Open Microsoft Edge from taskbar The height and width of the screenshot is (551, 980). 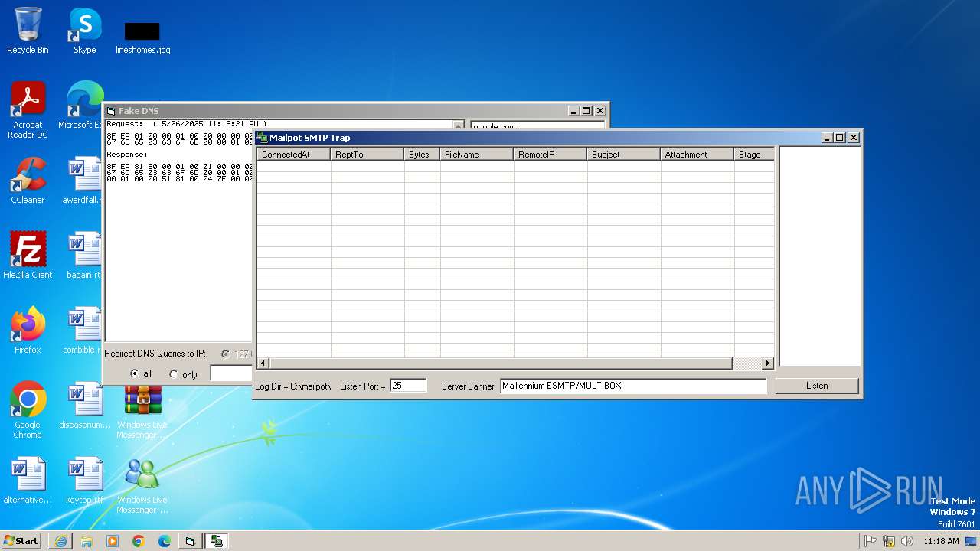165,541
